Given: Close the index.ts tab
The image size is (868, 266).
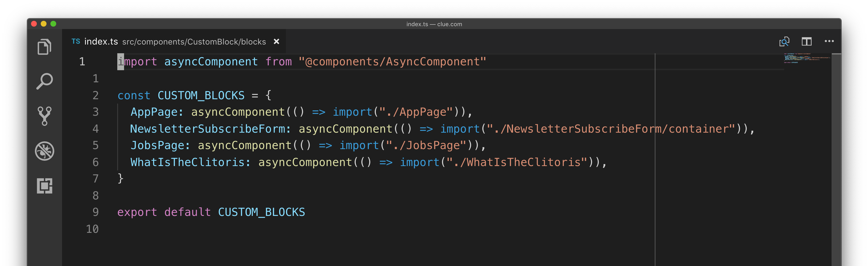Looking at the screenshot, I should (276, 41).
